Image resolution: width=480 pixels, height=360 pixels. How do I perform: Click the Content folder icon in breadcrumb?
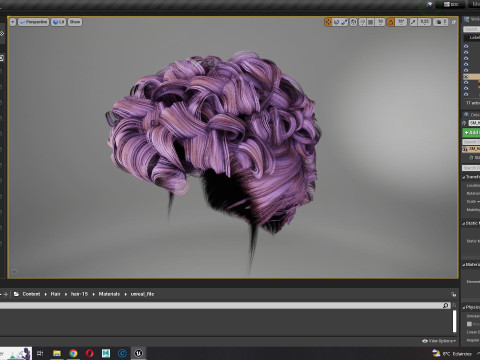pos(16,294)
